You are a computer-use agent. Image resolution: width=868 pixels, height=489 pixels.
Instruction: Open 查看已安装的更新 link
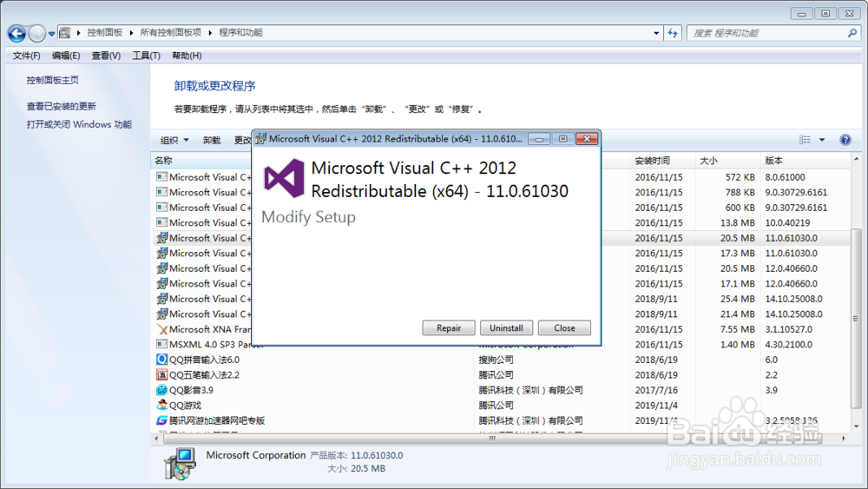62,106
